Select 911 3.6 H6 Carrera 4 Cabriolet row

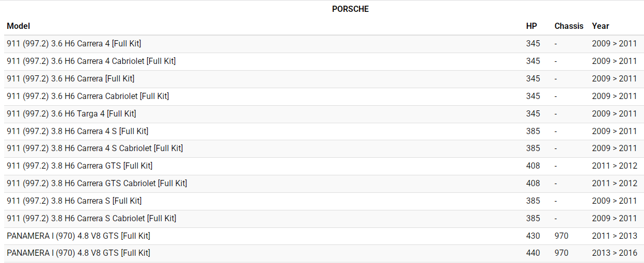coord(91,61)
